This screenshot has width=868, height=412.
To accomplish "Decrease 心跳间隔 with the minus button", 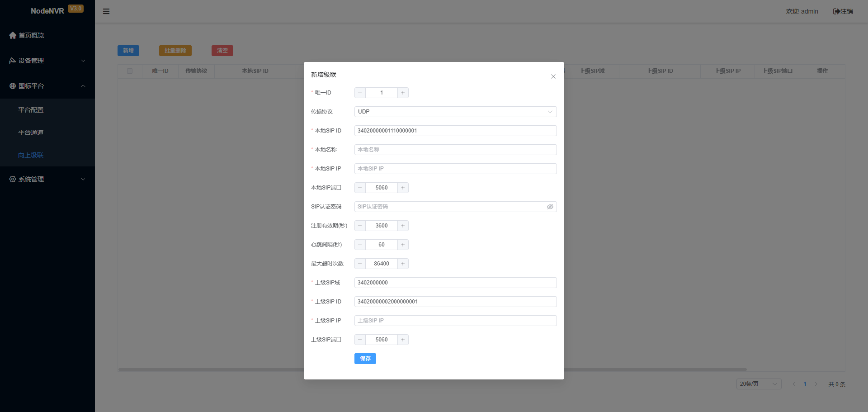I will pyautogui.click(x=360, y=245).
